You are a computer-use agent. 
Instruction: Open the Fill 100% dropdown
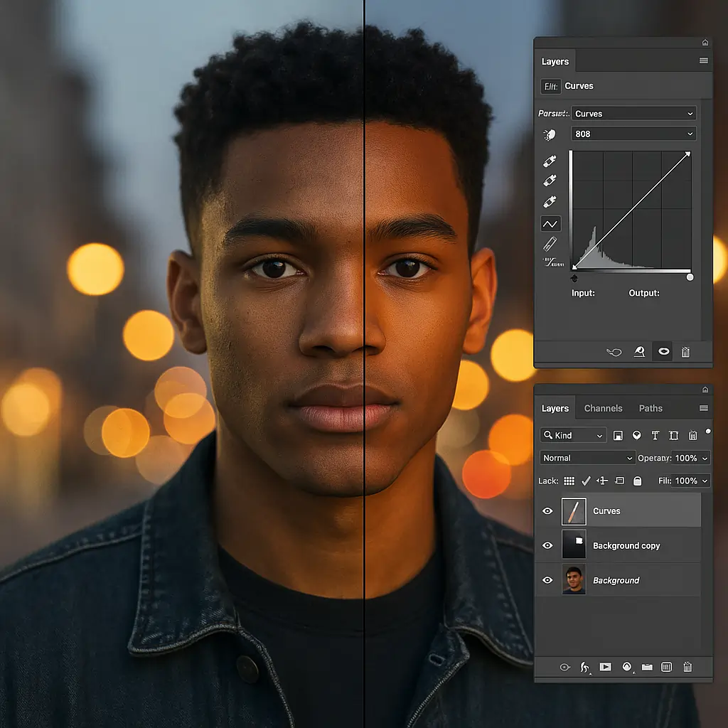691,481
